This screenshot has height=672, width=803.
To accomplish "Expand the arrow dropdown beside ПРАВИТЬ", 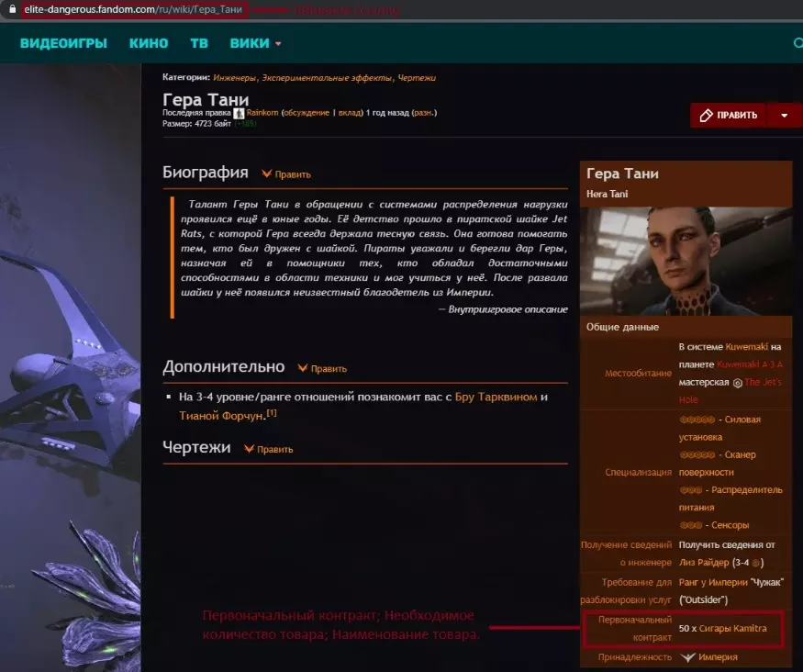I will [x=785, y=116].
